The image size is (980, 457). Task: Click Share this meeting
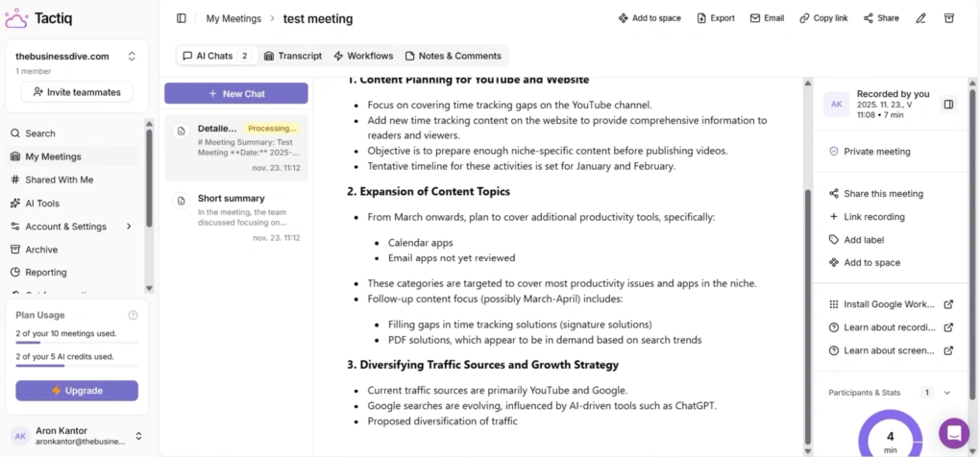pos(876,194)
